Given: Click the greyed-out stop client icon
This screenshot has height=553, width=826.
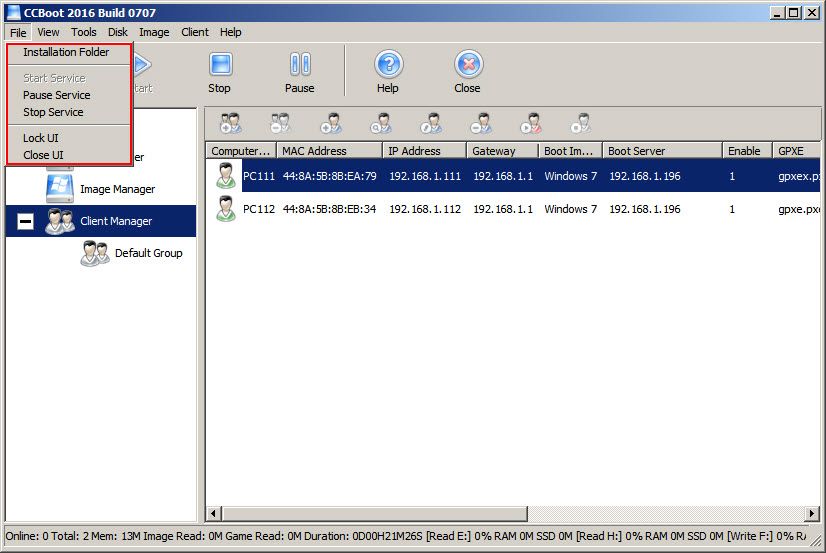Looking at the screenshot, I should 581,123.
